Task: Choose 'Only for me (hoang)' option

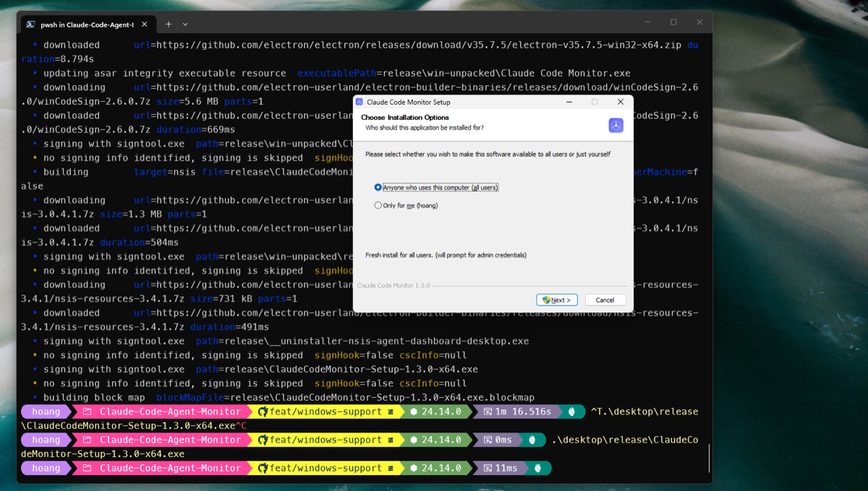Action: click(406, 205)
